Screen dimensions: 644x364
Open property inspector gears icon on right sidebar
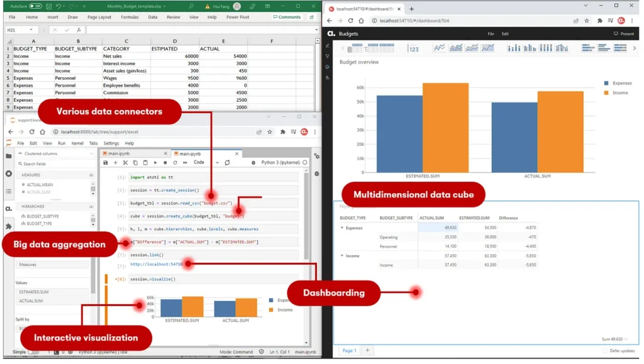pyautogui.click(x=317, y=157)
